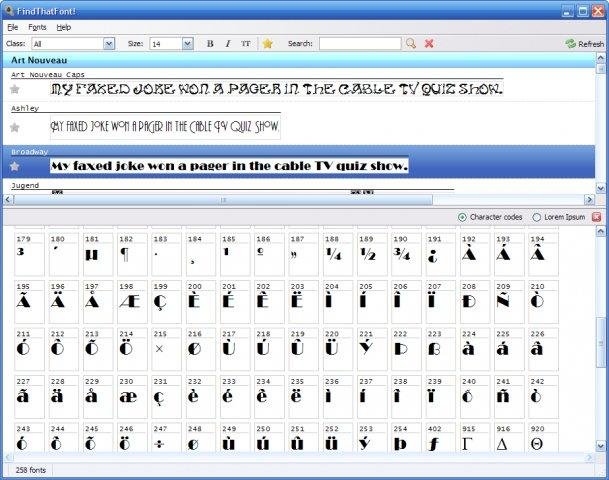Select the Ashley font sample text

(x=165, y=126)
